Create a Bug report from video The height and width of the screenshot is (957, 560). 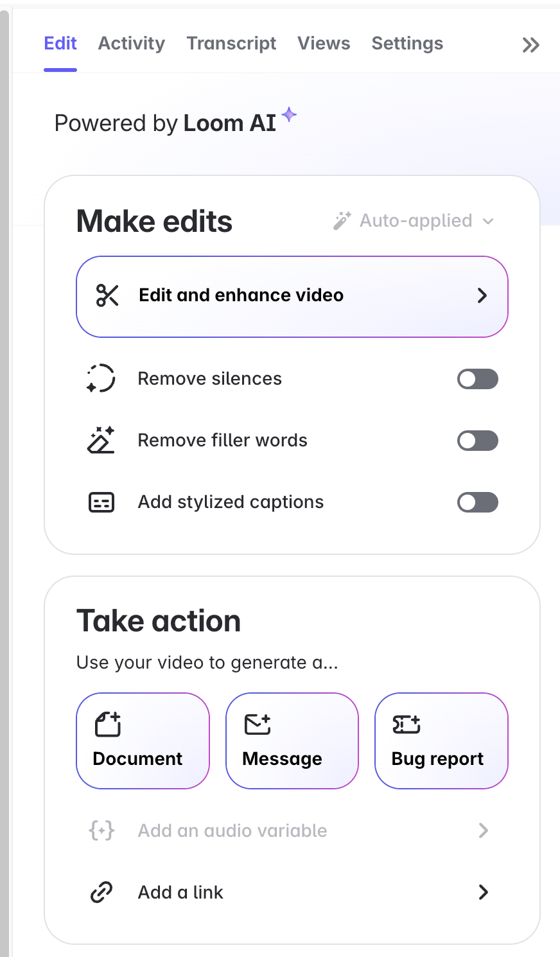[x=442, y=741]
